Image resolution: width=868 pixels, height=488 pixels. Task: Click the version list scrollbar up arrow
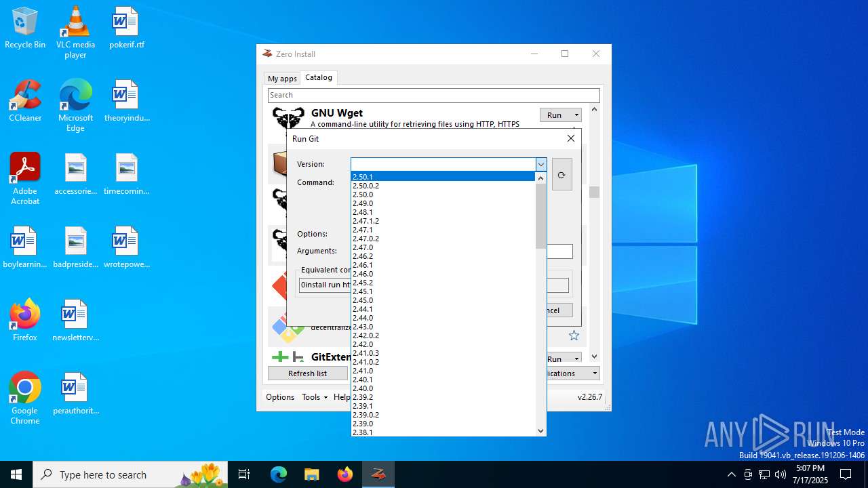pos(540,178)
